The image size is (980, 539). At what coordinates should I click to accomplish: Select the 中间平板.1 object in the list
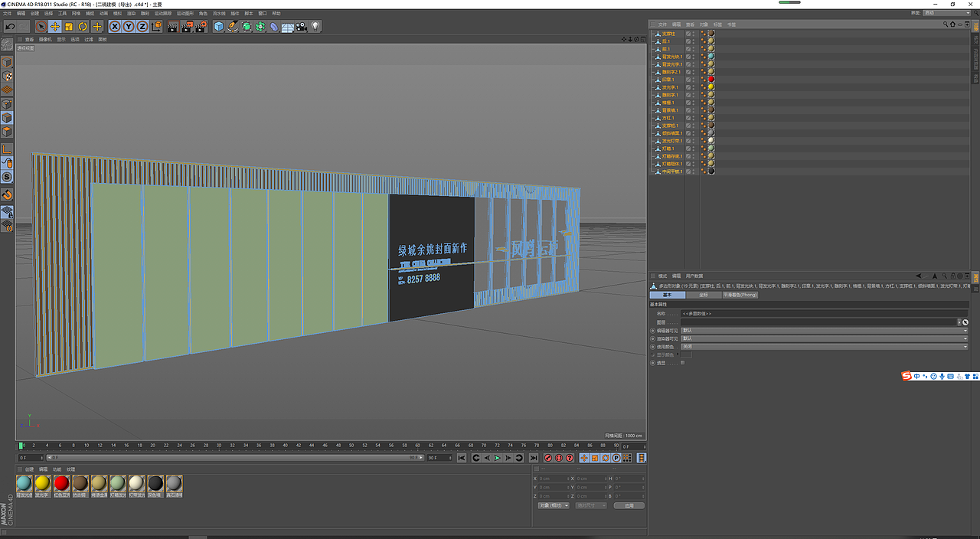coord(672,171)
